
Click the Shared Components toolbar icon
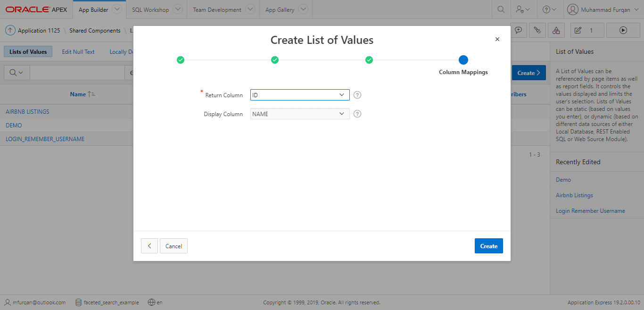coord(556,30)
